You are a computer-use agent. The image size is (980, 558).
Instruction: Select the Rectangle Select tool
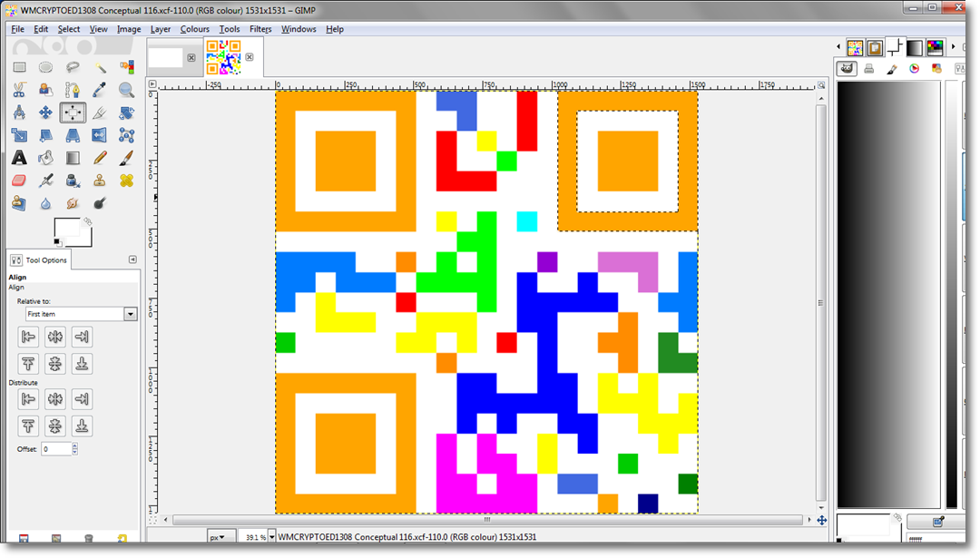[x=19, y=67]
